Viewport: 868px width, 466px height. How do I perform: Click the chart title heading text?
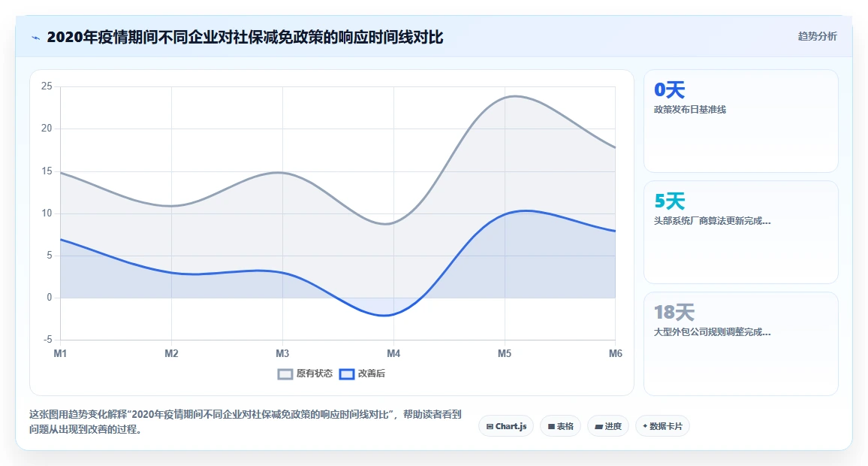tap(245, 37)
